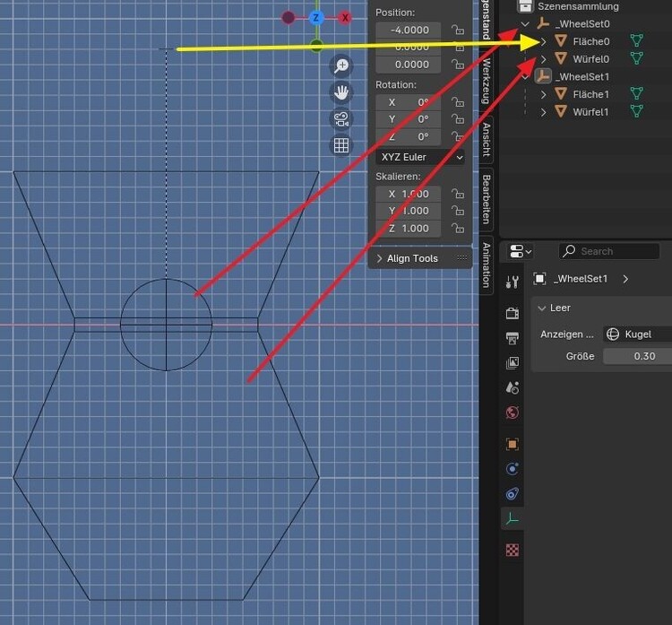Toggle camera view icon in viewport
This screenshot has height=625, width=672.
point(340,118)
